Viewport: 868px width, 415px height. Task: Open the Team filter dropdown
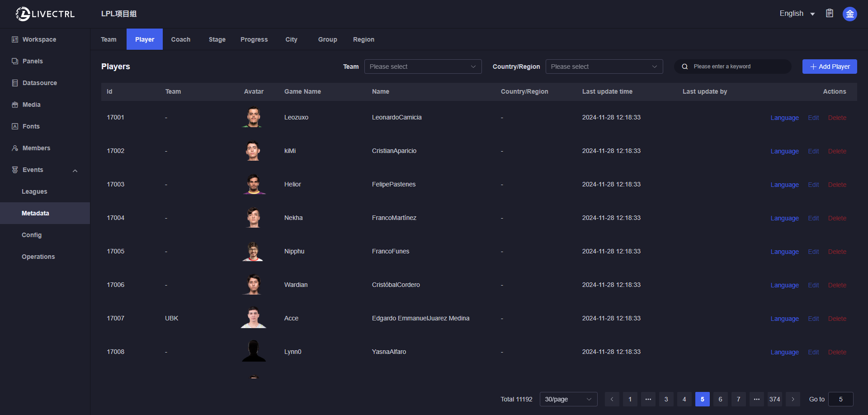[x=423, y=67]
